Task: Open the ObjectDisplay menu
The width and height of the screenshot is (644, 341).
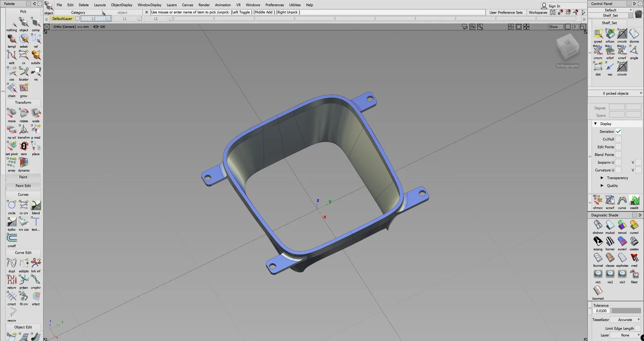Action: pos(122,5)
